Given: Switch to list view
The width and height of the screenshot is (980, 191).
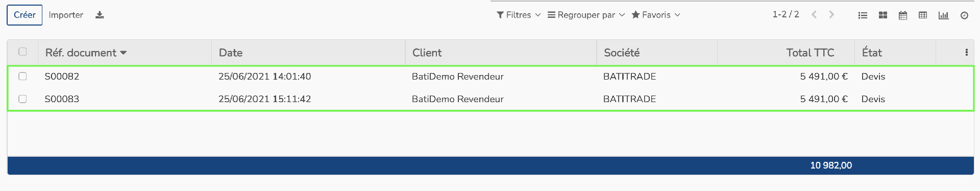Looking at the screenshot, I should [x=863, y=15].
